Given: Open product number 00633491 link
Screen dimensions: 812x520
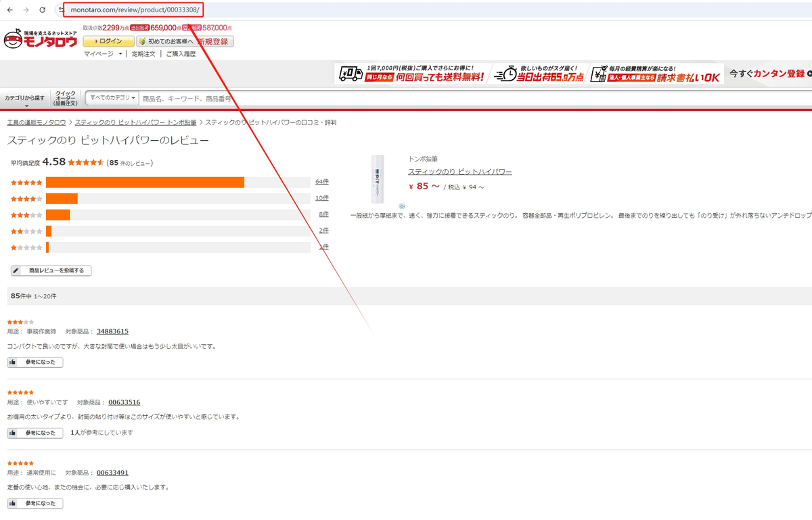Looking at the screenshot, I should 112,473.
